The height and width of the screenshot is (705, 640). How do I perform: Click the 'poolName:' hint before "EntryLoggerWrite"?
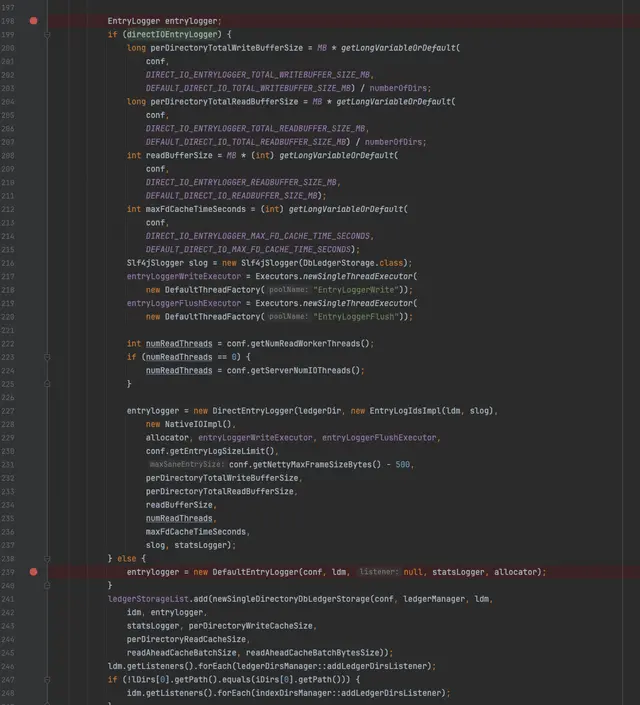(288, 290)
